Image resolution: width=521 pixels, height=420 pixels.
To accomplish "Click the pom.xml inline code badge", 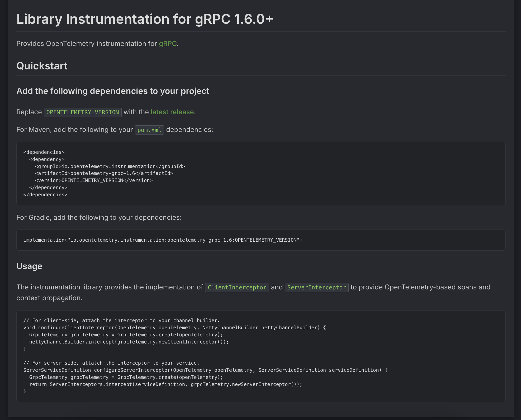I will coord(149,130).
